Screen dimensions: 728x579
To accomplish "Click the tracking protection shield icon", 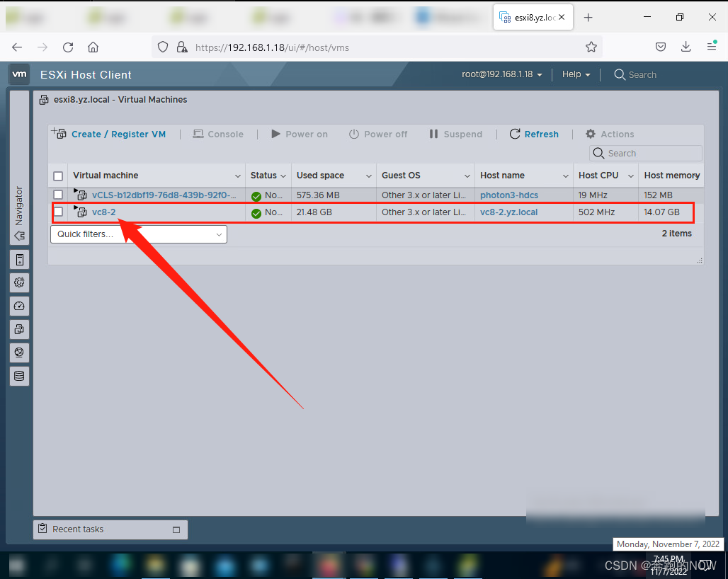I will coord(162,47).
